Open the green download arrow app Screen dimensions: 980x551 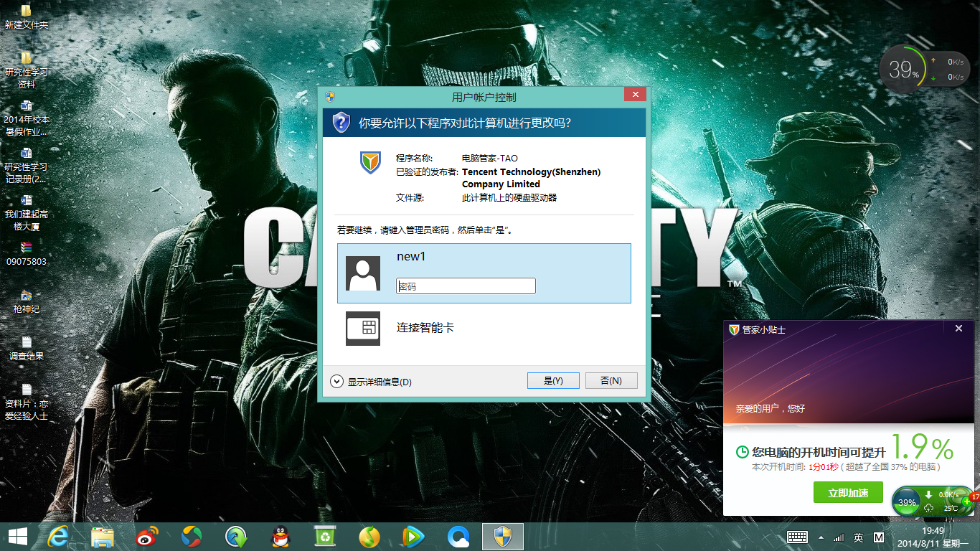click(x=236, y=536)
